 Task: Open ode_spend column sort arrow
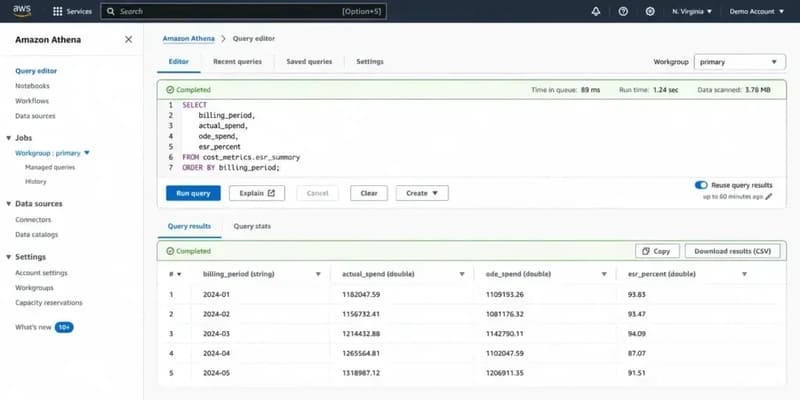pos(604,274)
